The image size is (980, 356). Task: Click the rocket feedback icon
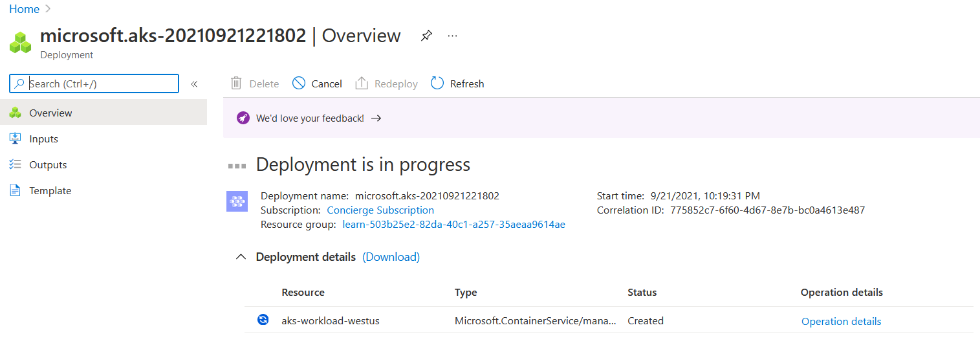[243, 118]
